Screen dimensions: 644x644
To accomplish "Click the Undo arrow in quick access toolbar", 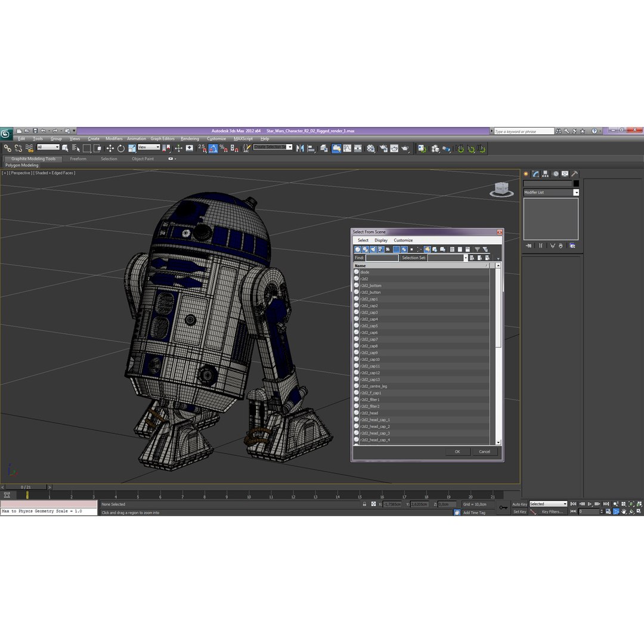I will point(43,131).
